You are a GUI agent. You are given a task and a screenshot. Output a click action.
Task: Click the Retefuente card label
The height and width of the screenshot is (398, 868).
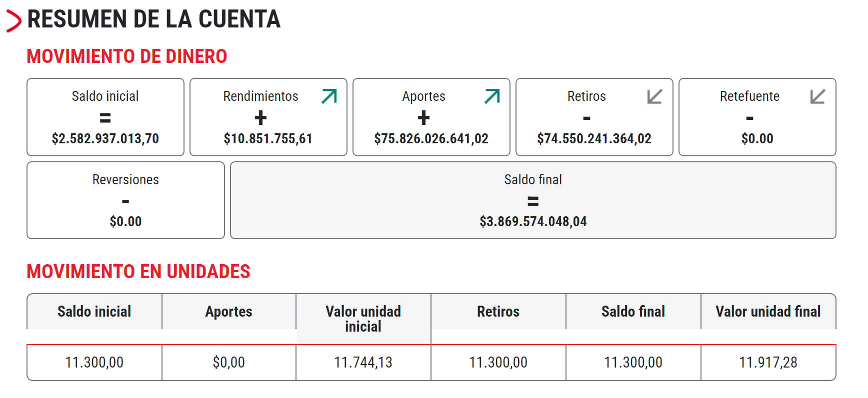click(749, 96)
